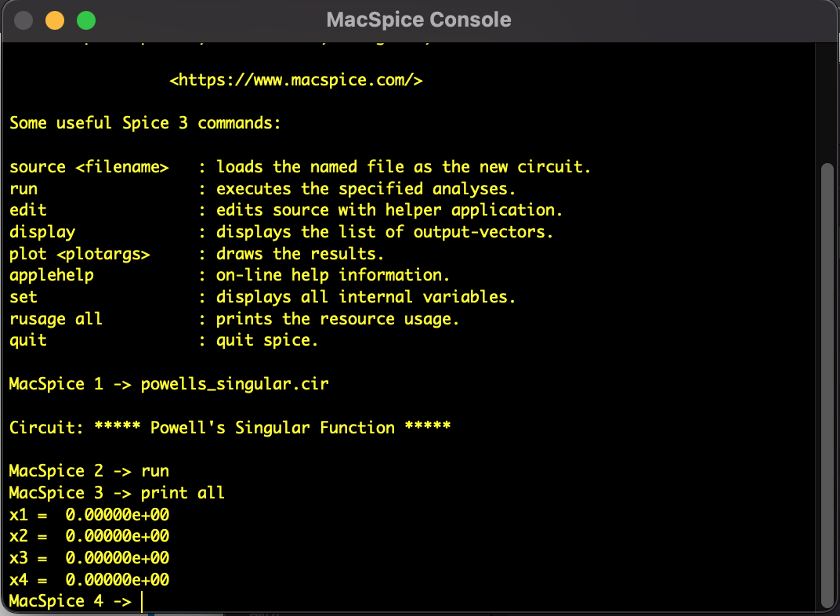Click the yellow minimize window button
This screenshot has width=840, height=616.
[x=55, y=20]
